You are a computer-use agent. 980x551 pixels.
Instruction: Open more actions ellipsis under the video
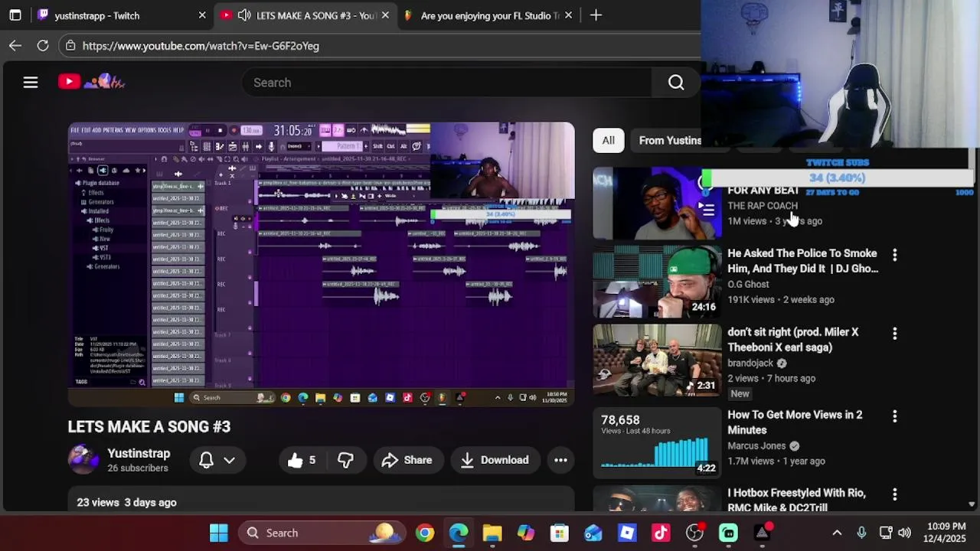560,460
